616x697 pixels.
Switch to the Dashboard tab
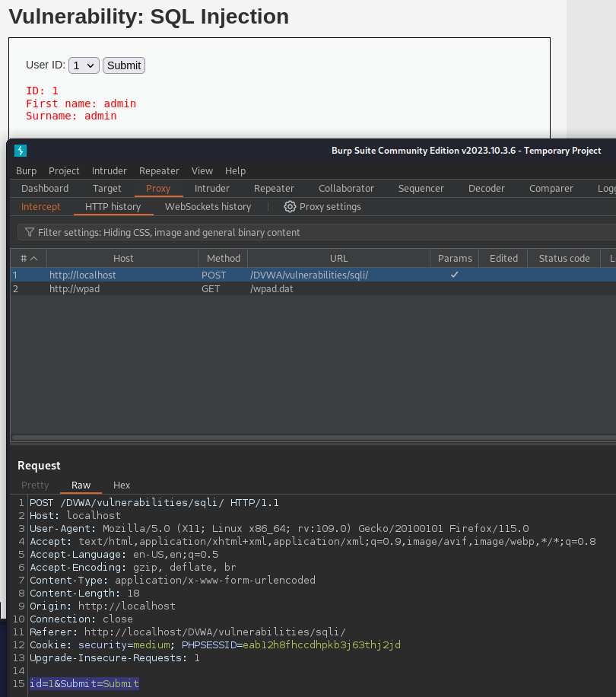point(45,189)
